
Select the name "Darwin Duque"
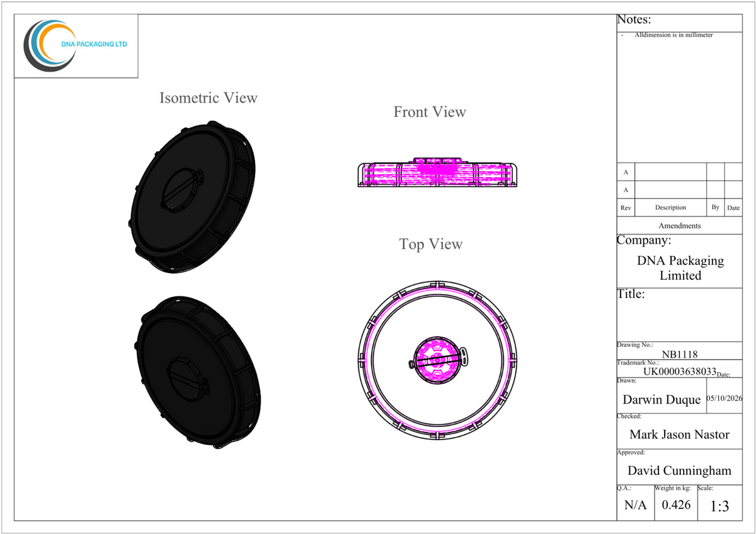(x=661, y=400)
